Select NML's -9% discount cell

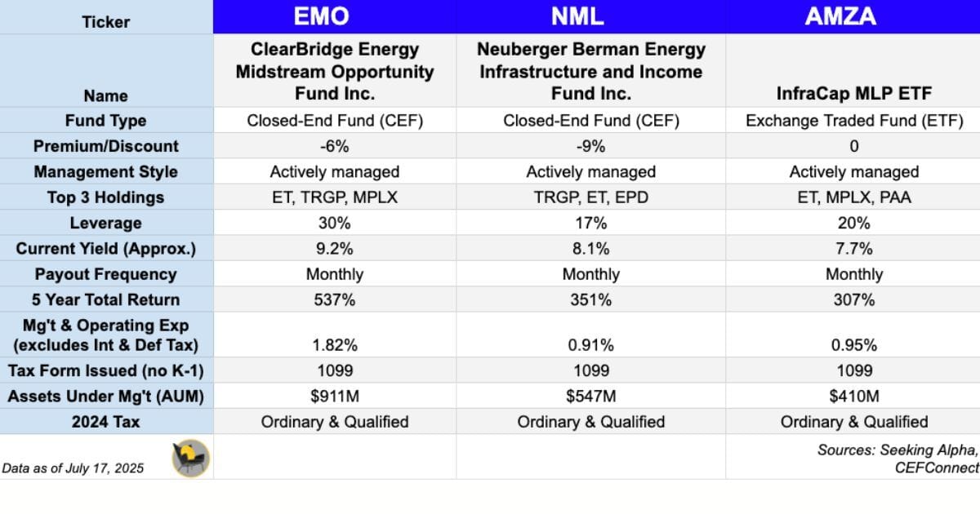click(590, 146)
